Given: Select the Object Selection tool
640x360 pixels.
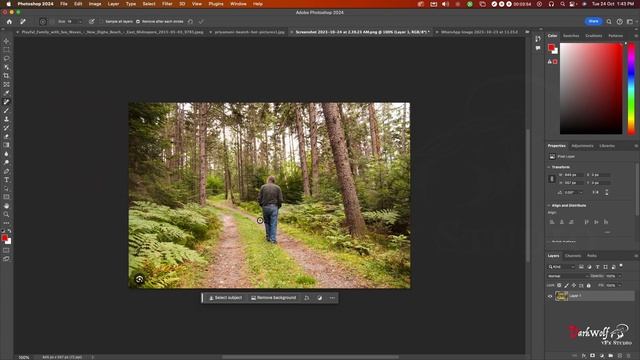Looking at the screenshot, I should [x=6, y=67].
